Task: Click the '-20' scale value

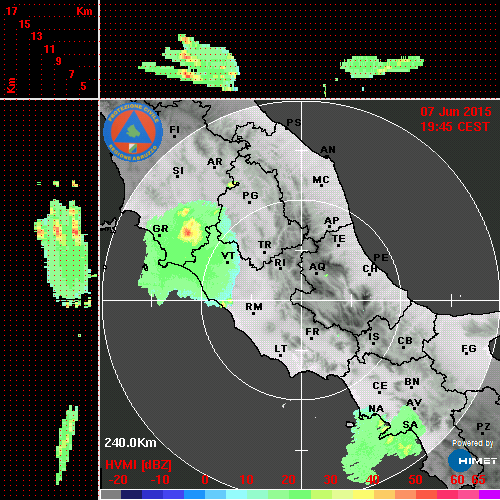Action: 118,480
